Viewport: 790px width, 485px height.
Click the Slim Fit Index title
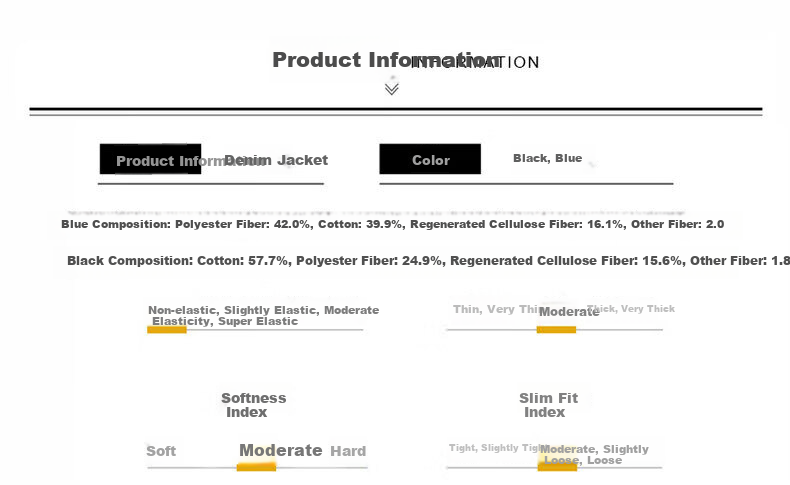pyautogui.click(x=548, y=405)
